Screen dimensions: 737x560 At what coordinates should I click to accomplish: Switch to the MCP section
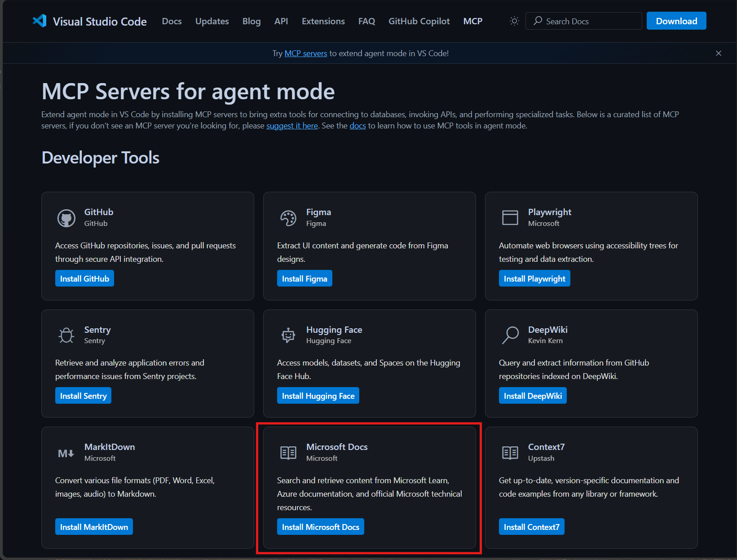pyautogui.click(x=472, y=21)
